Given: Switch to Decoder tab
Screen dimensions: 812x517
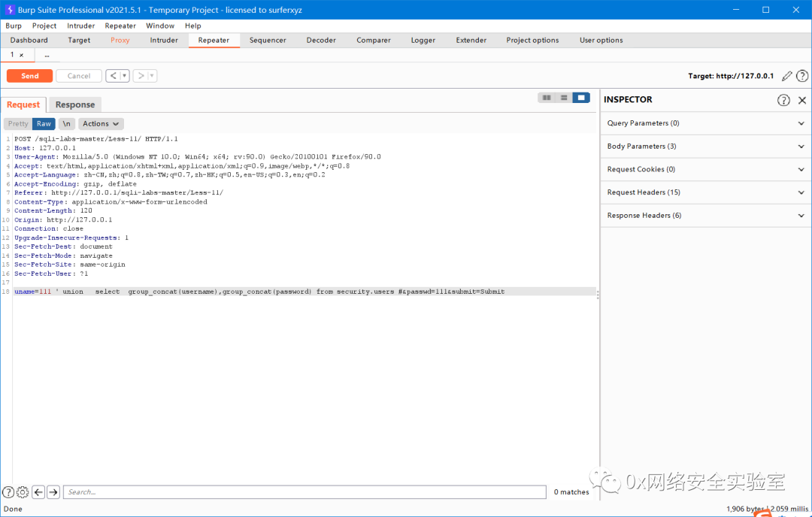Looking at the screenshot, I should coord(321,41).
